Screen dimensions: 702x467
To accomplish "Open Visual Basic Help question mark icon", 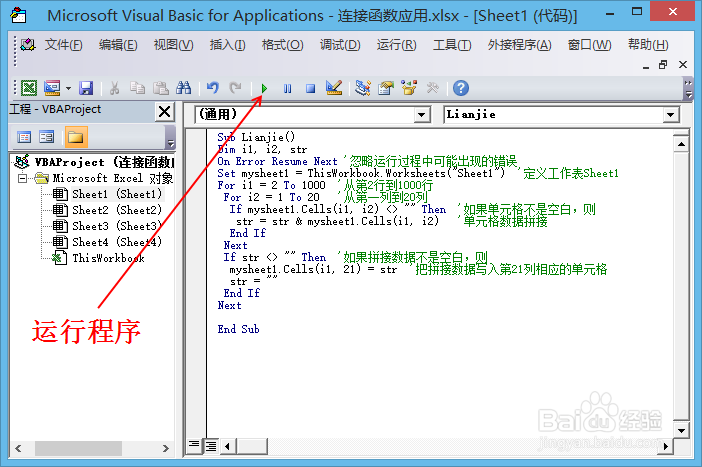I will tap(461, 88).
